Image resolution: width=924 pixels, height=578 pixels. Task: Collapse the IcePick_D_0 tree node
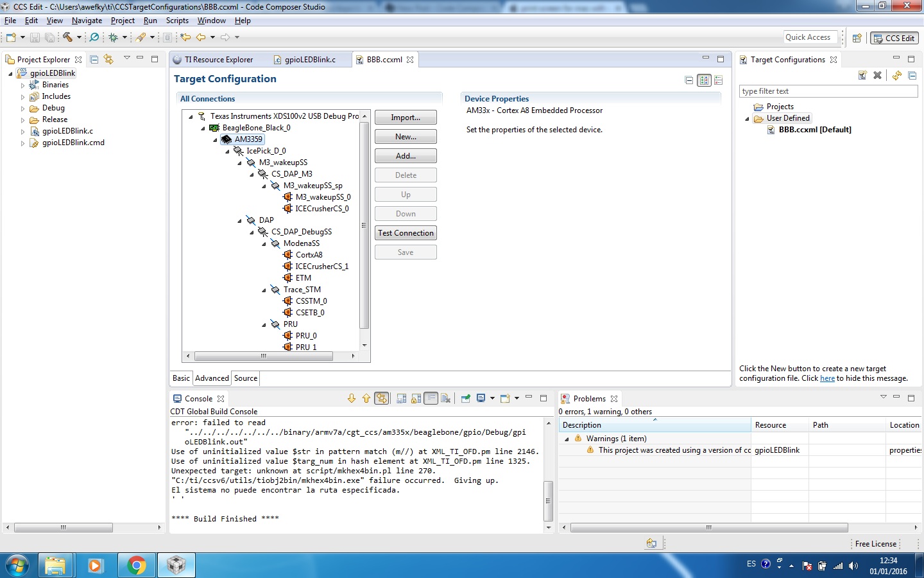[x=228, y=152]
